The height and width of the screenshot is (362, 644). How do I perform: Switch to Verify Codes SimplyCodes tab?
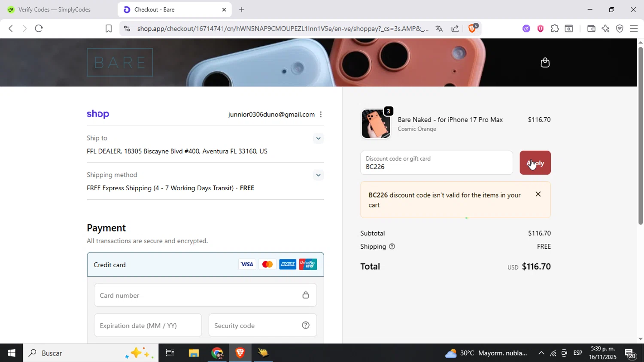(55, 9)
